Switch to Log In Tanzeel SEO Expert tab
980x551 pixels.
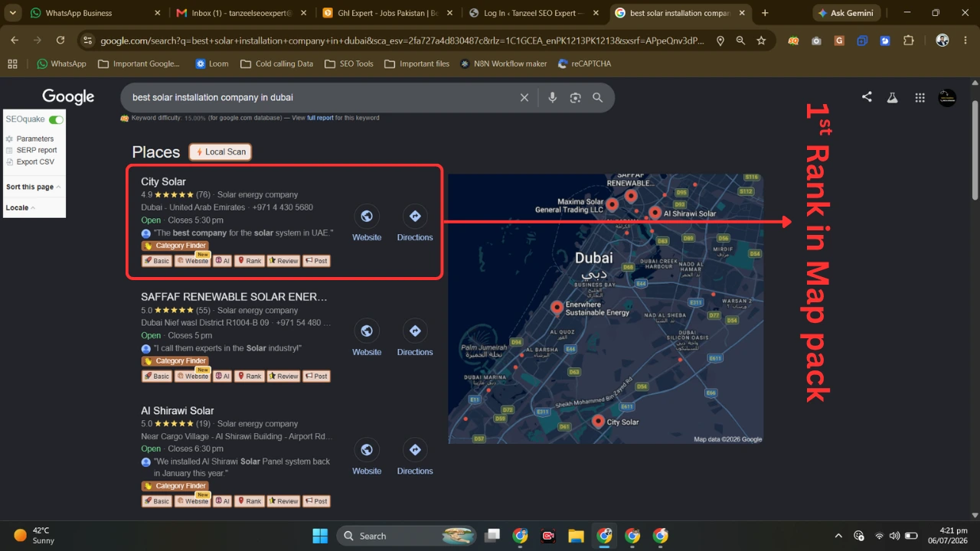click(534, 13)
